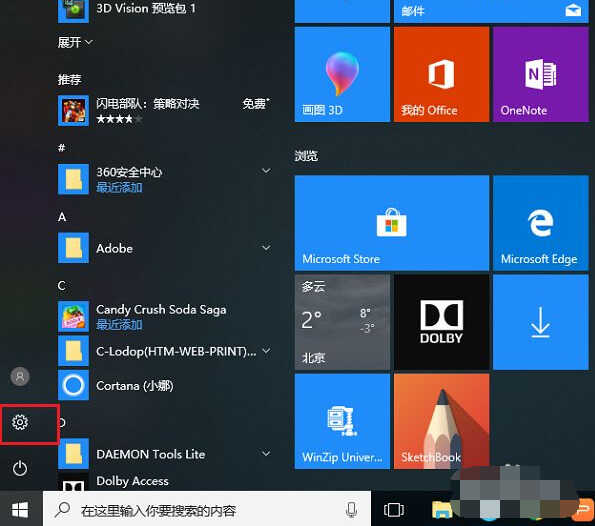This screenshot has width=595, height=526.
Task: Open Task View from the taskbar
Action: pyautogui.click(x=394, y=510)
